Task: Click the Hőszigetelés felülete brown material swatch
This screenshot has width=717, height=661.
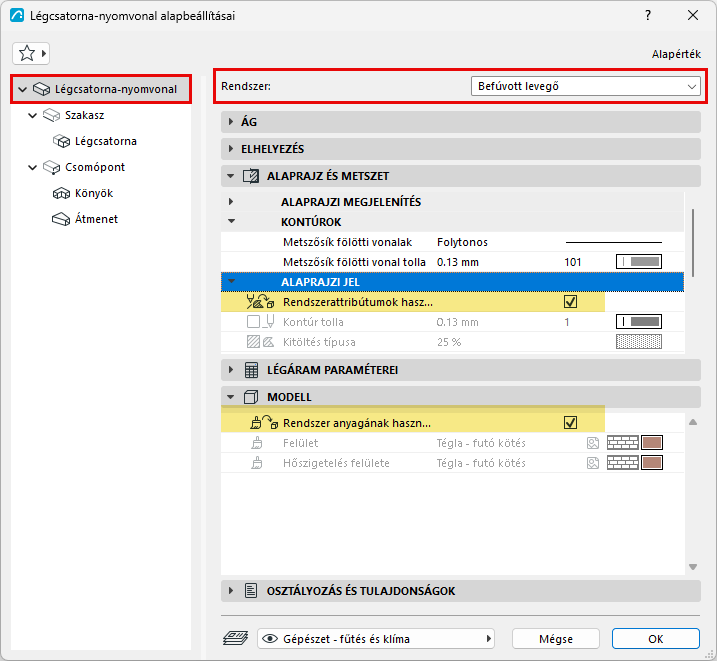Action: point(652,463)
